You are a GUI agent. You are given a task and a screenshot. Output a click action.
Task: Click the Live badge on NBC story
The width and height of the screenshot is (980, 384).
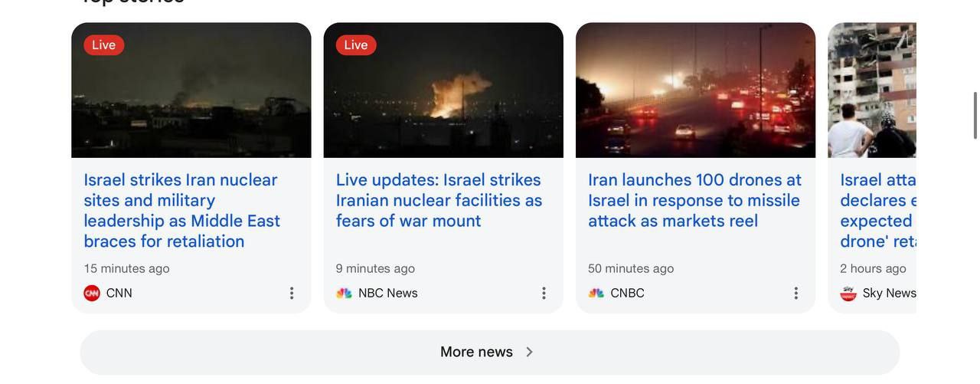point(356,45)
